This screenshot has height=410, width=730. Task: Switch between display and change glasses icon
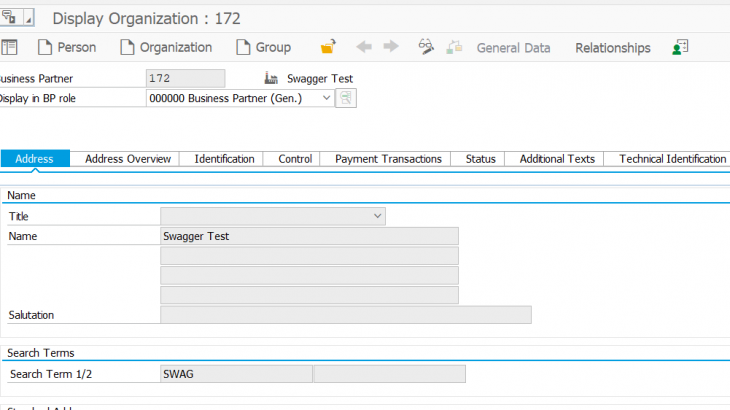426,47
